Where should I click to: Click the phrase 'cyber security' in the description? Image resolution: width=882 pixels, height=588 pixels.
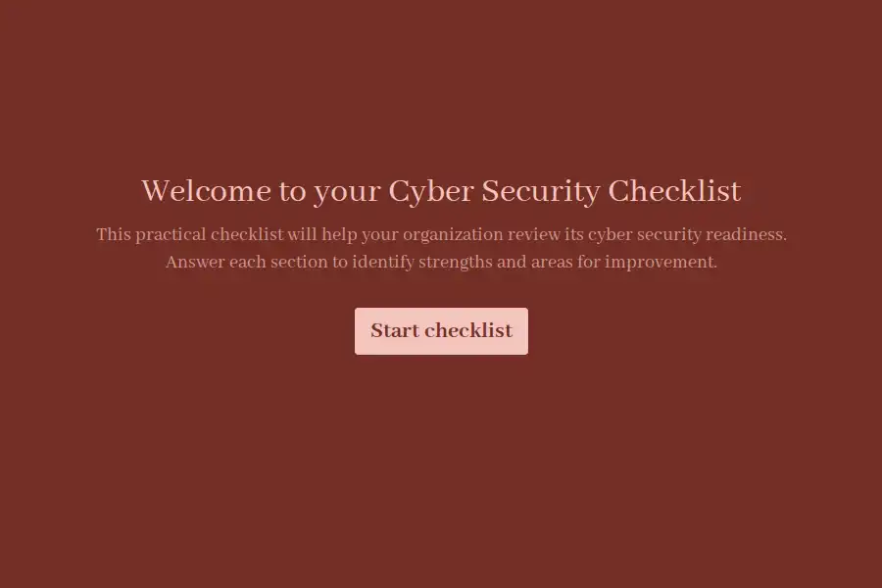(x=645, y=234)
